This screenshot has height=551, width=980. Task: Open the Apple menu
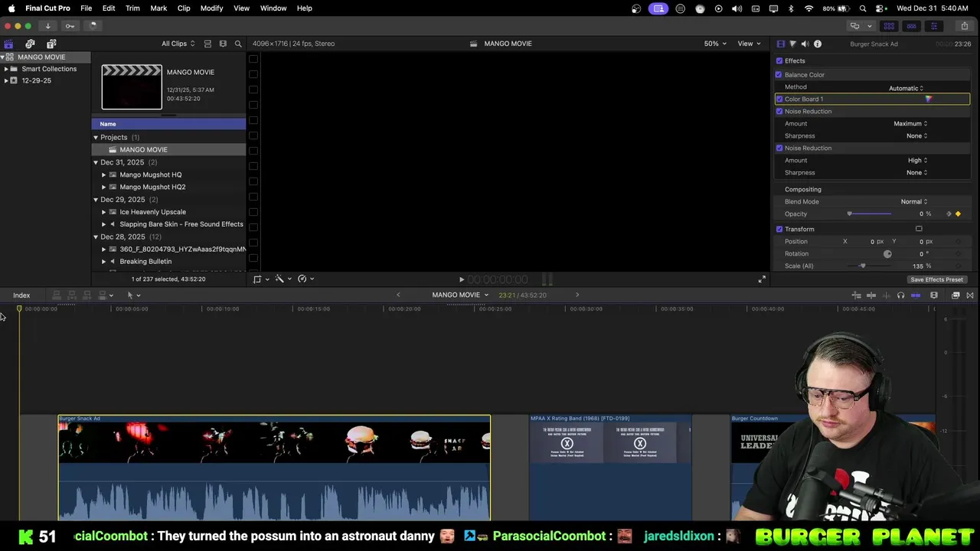point(11,8)
